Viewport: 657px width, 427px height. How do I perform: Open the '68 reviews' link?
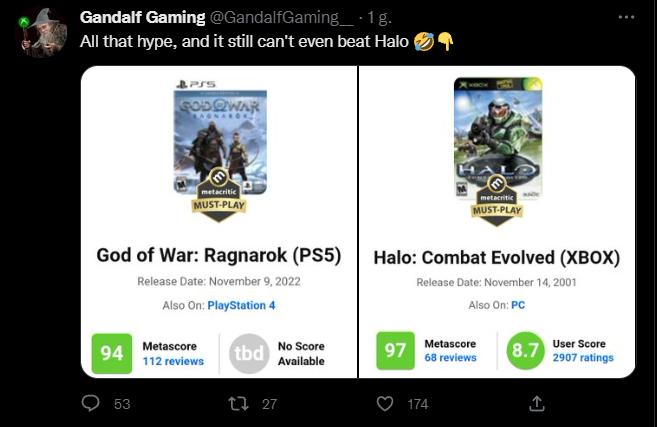450,358
